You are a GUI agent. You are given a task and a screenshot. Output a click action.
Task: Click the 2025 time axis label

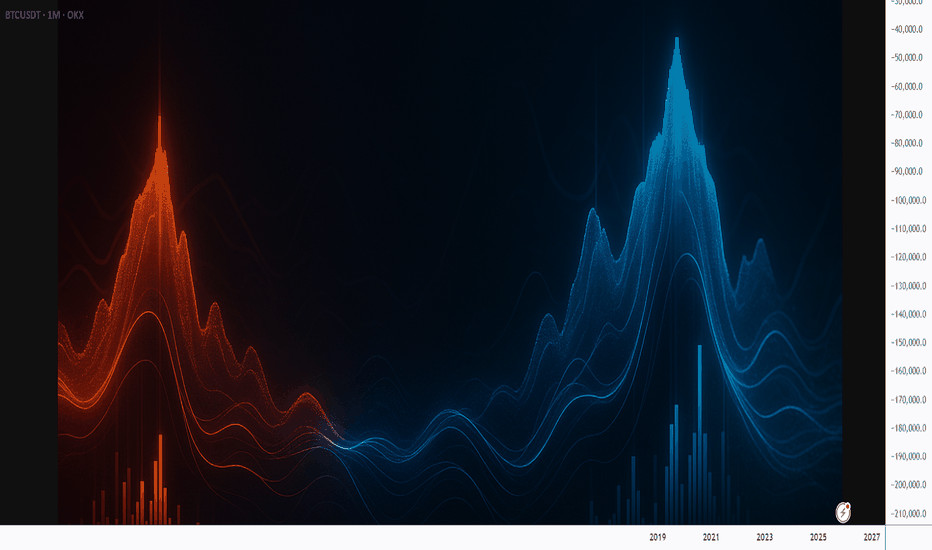819,538
